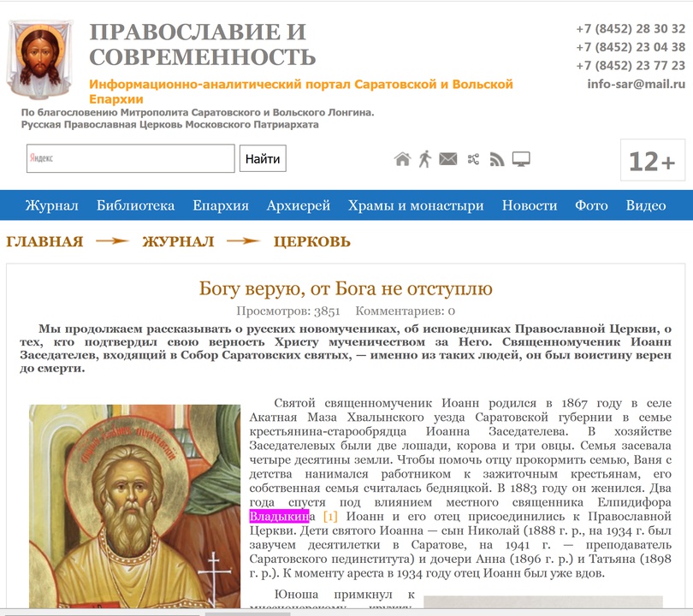Click the Комментариев: 0 counter
693x616 pixels.
406,311
